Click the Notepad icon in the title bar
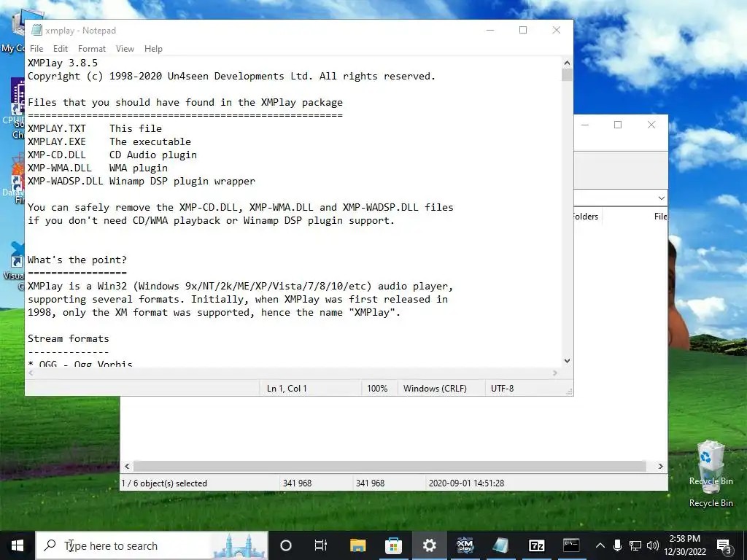The height and width of the screenshot is (560, 747). point(36,31)
